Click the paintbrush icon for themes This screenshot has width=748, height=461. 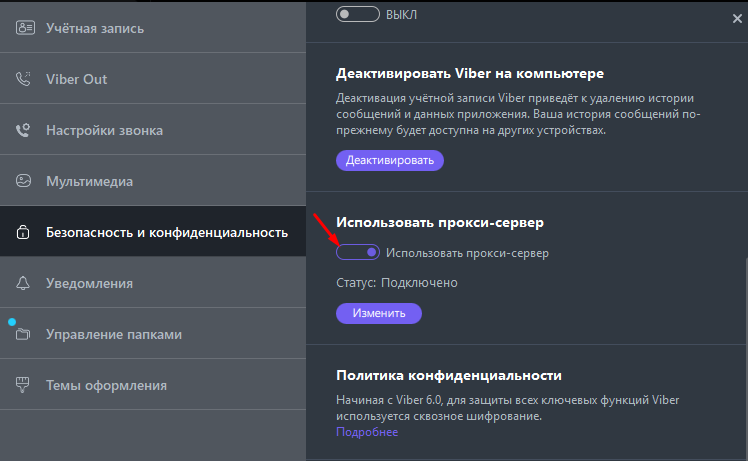click(x=22, y=385)
